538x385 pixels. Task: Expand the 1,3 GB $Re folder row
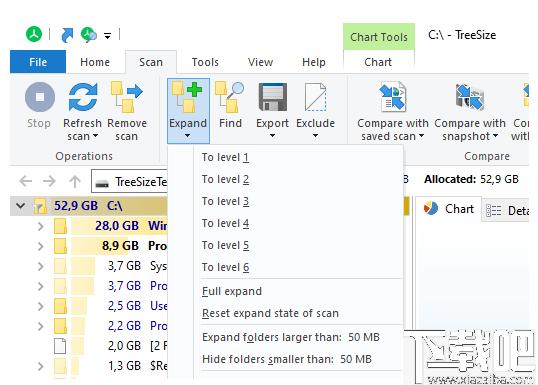point(40,366)
